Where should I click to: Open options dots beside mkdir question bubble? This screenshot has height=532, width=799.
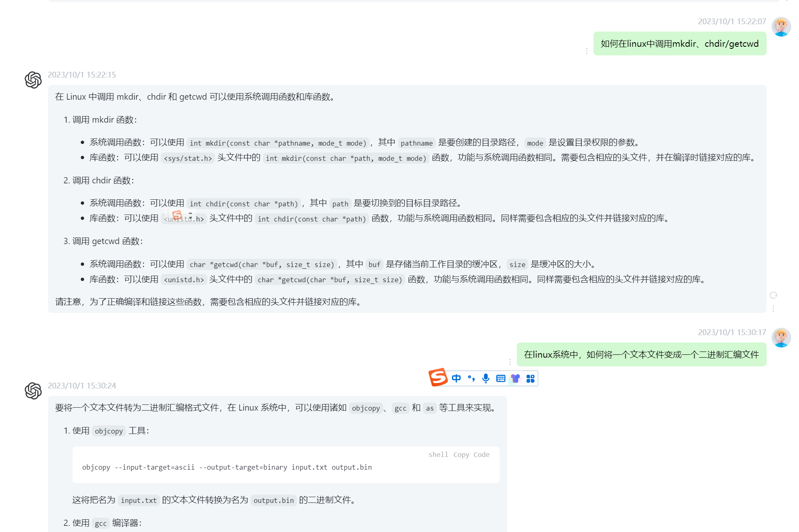[x=587, y=51]
